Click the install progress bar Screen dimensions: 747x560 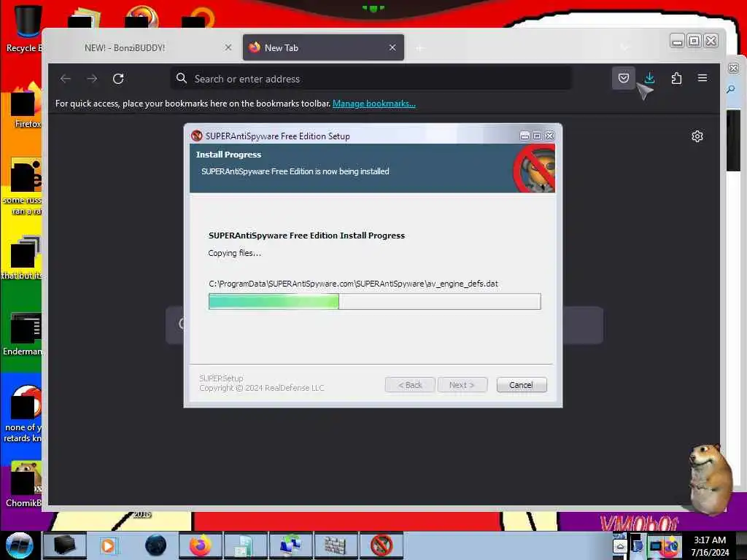(374, 301)
